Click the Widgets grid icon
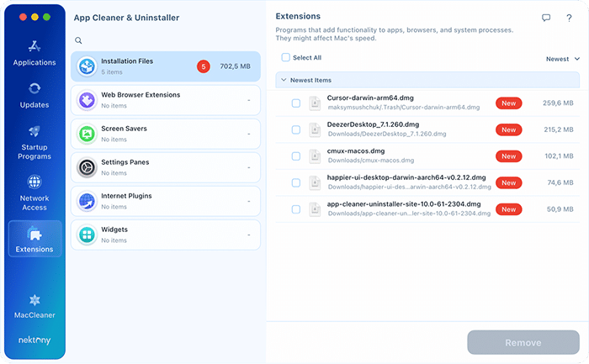Image resolution: width=589 pixels, height=364 pixels. point(88,235)
